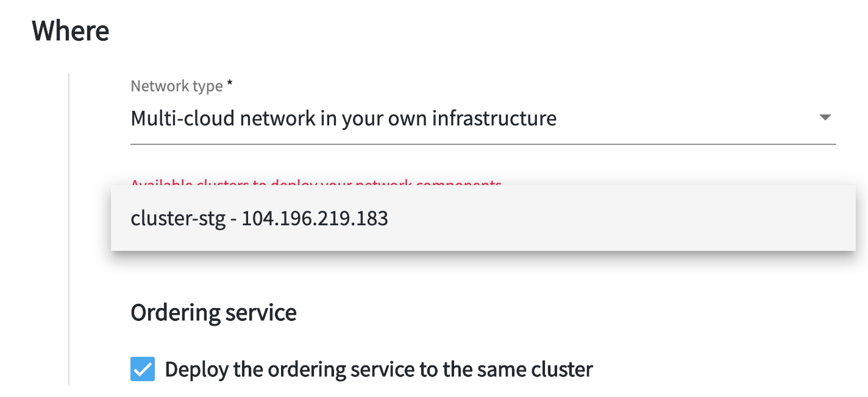868x397 pixels.
Task: Uncheck Deploy the ordering service checkbox
Action: coord(143,369)
